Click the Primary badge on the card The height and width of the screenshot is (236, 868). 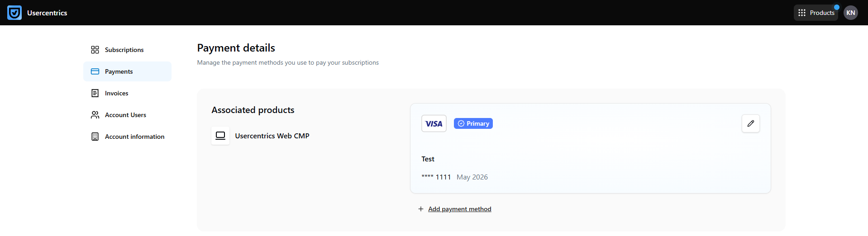pyautogui.click(x=473, y=123)
